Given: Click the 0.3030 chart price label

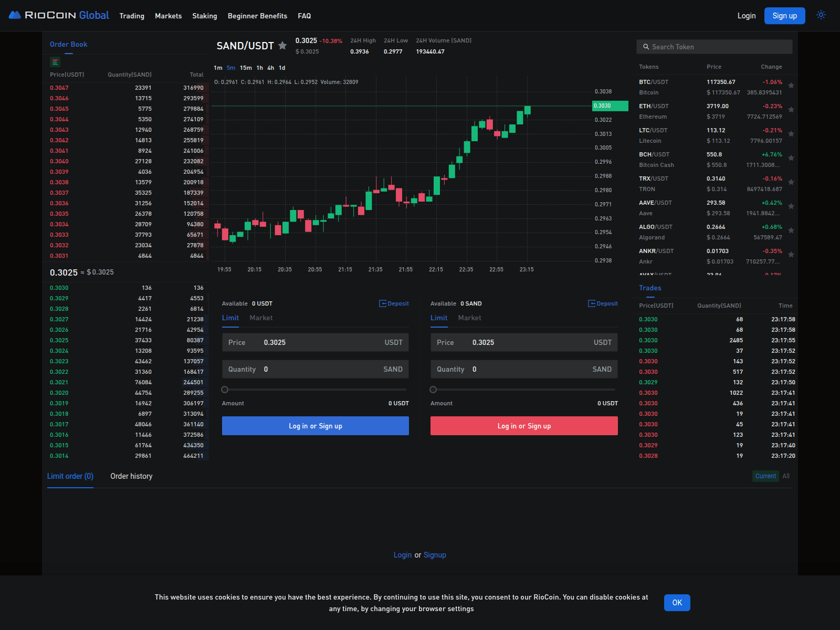Looking at the screenshot, I should coord(610,106).
